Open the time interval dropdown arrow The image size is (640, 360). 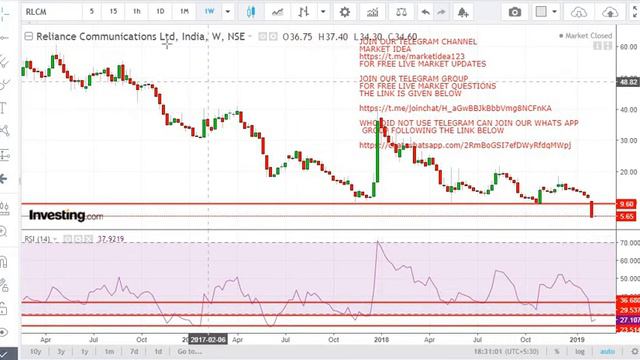(x=228, y=12)
